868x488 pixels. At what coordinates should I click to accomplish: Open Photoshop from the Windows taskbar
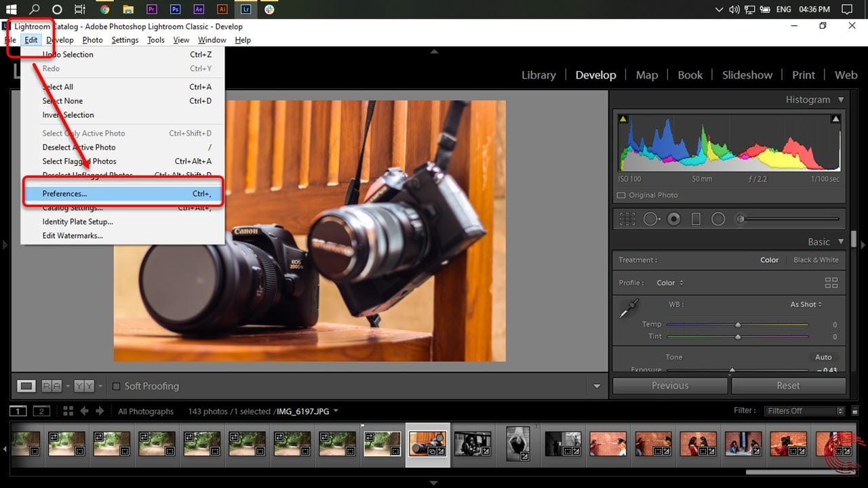tap(176, 9)
